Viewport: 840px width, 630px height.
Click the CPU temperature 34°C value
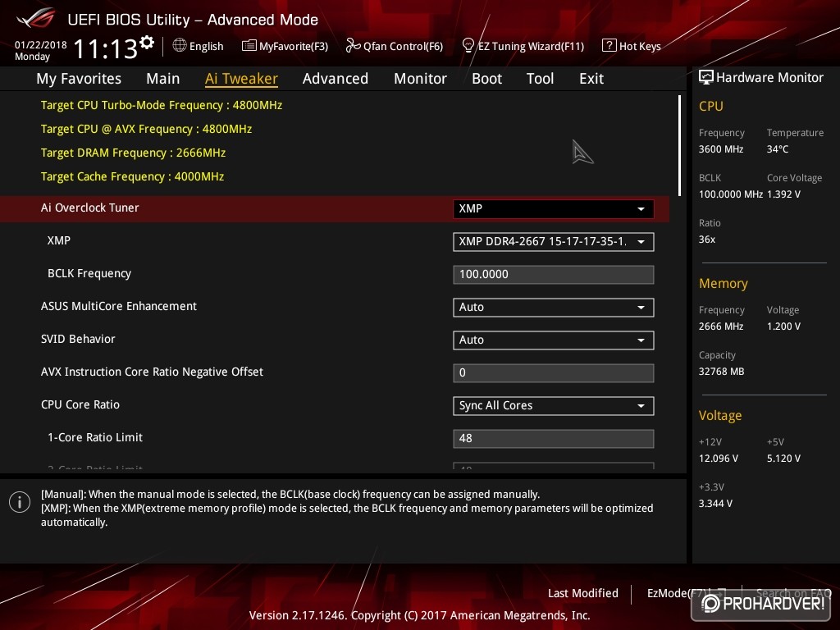(x=778, y=149)
